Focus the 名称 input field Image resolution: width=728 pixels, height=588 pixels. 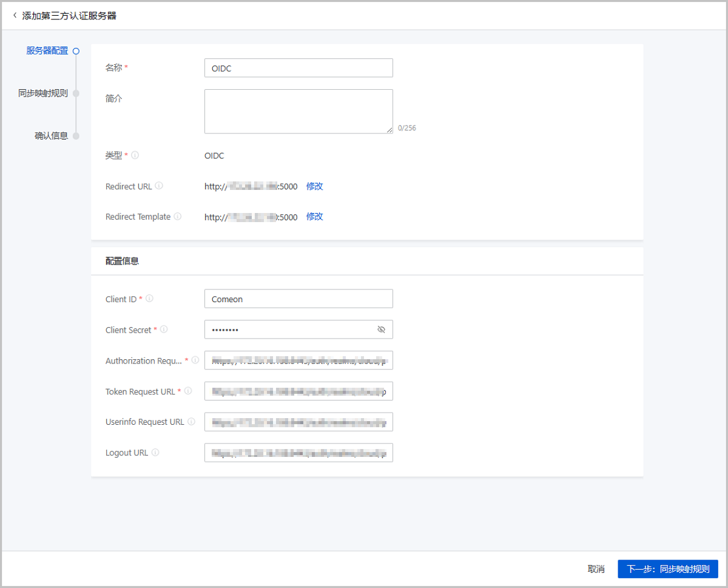point(298,68)
